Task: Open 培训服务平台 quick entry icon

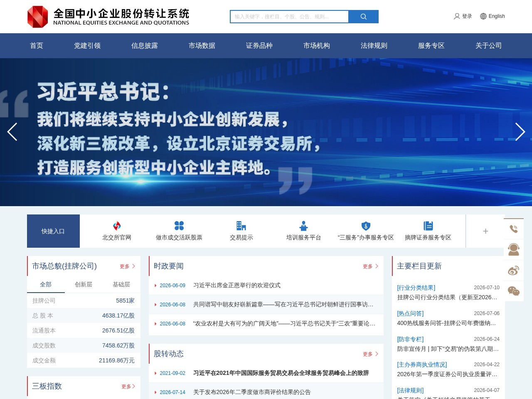Action: click(303, 226)
